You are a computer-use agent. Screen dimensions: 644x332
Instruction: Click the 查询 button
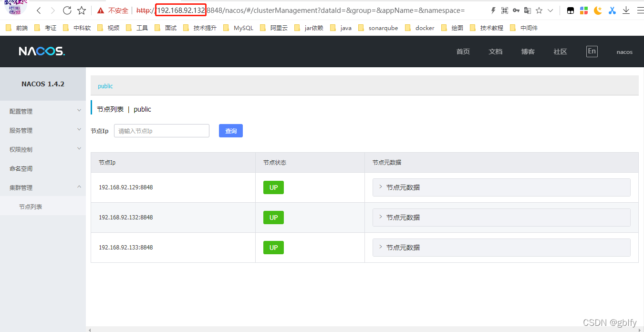(x=231, y=131)
